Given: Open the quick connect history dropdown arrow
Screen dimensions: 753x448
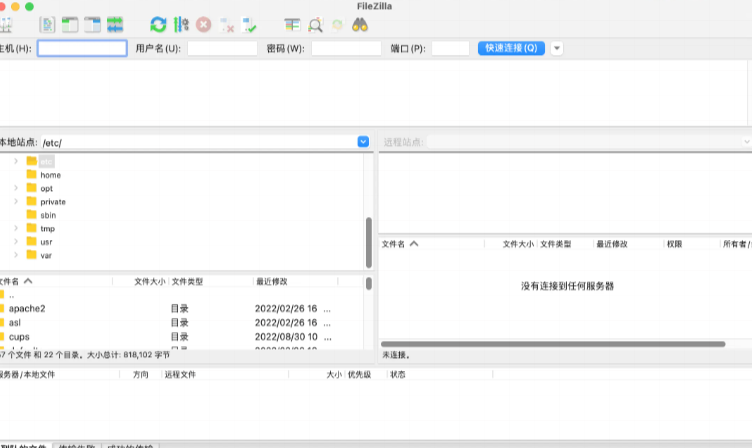Looking at the screenshot, I should (557, 48).
